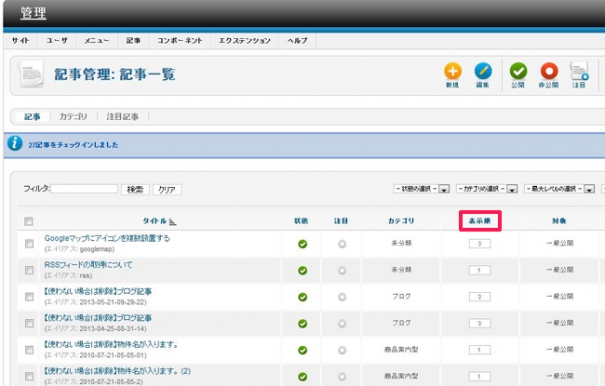Switch to the 記事 submenu tab

click(x=32, y=117)
